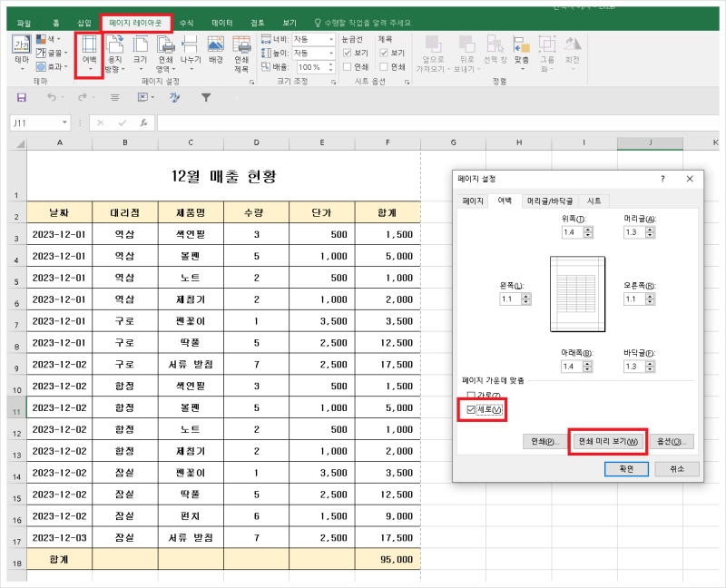Open theme 효과 (Effects) options

(x=52, y=66)
